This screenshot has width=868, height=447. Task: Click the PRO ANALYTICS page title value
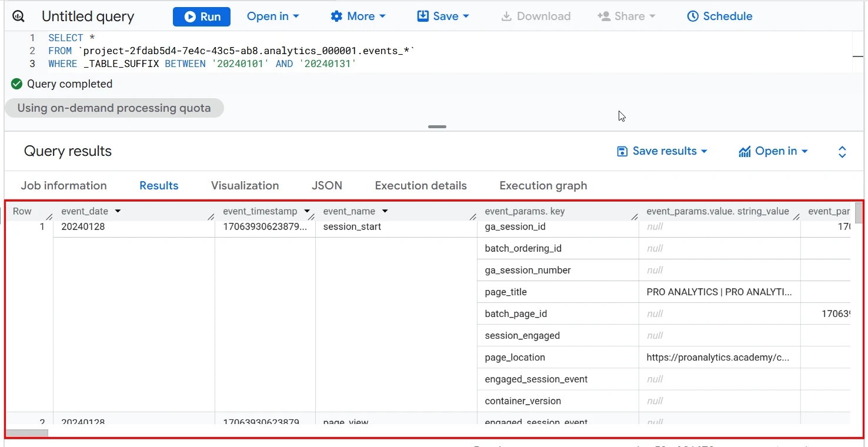pyautogui.click(x=719, y=292)
